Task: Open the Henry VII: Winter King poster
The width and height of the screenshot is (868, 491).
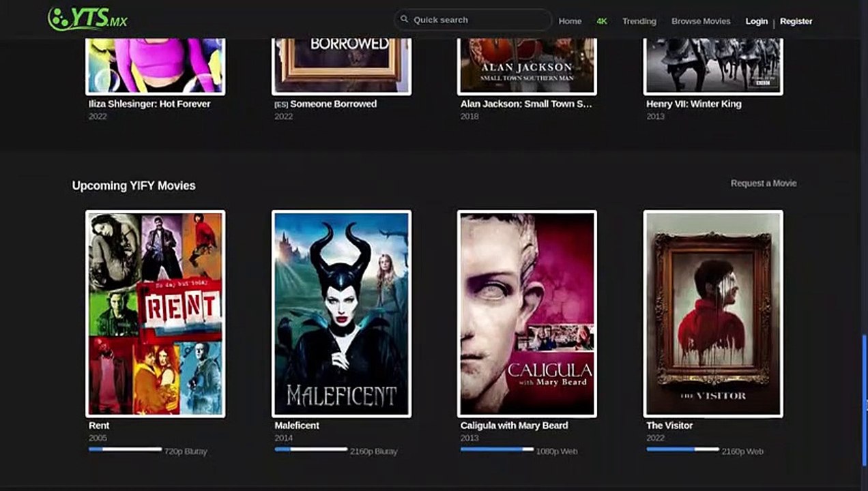Action: tap(713, 66)
